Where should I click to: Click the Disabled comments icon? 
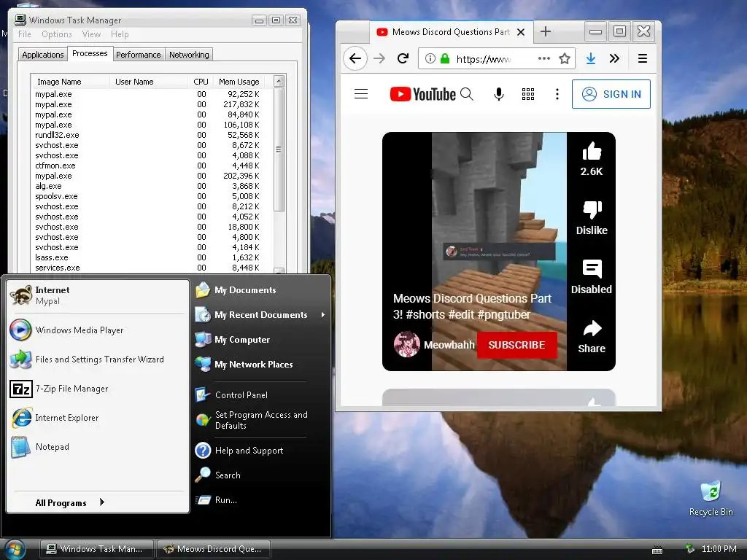point(592,269)
